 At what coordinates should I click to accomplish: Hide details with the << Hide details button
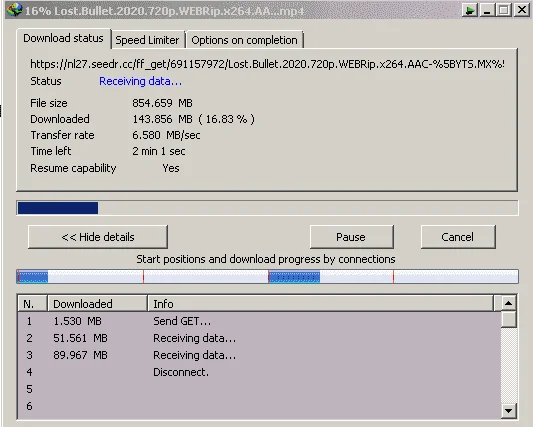pos(98,237)
